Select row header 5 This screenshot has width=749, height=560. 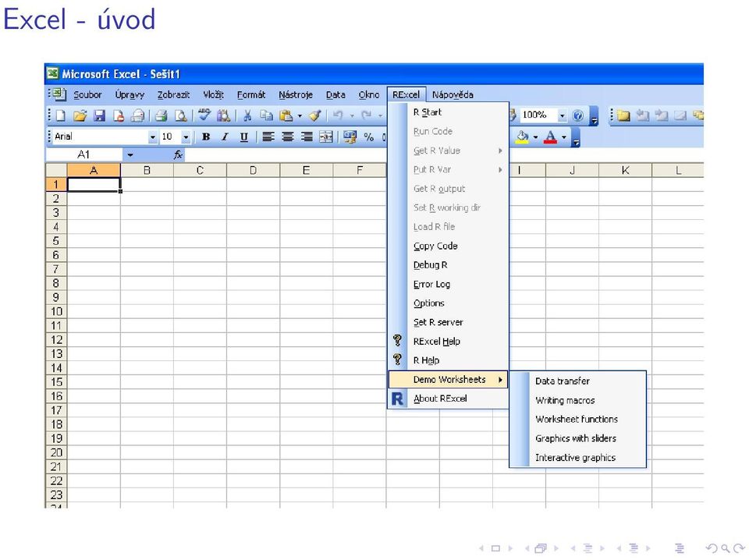tap(56, 241)
